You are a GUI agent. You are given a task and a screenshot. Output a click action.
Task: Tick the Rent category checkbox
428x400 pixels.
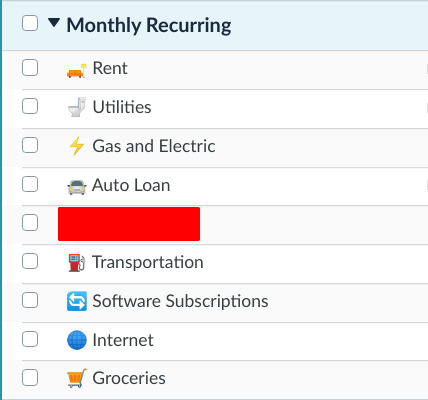30,68
